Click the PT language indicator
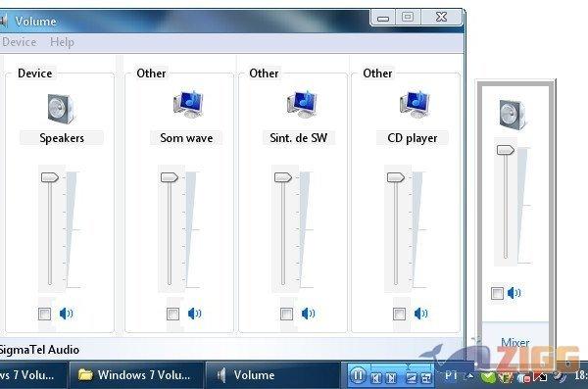This screenshot has width=588, height=389. [451, 375]
